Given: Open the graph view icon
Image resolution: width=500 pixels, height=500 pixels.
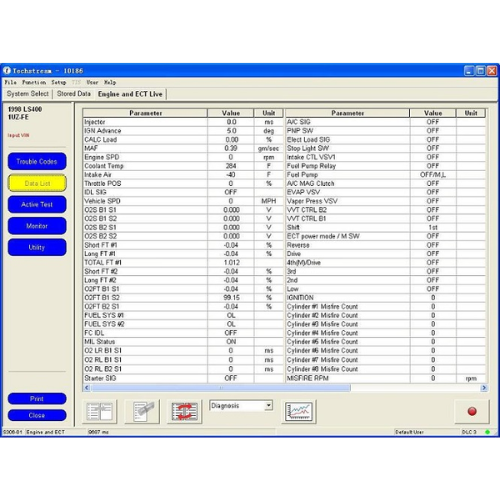Looking at the screenshot, I should click(299, 411).
